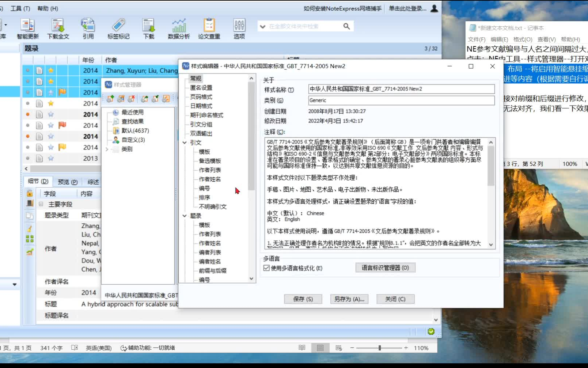Click the edit style icon in 样式管理器
The width and height of the screenshot is (588, 368).
121,98
